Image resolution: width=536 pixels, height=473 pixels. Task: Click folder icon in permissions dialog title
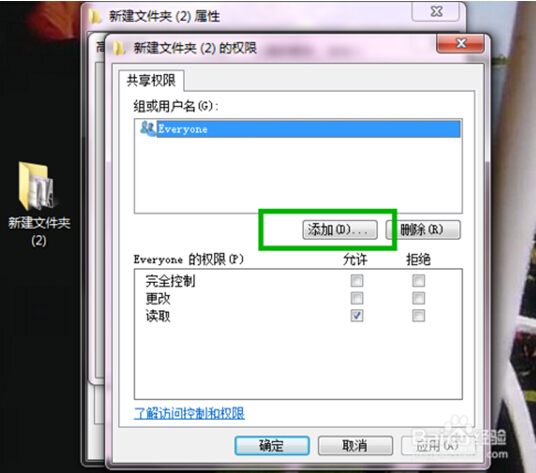pyautogui.click(x=119, y=48)
